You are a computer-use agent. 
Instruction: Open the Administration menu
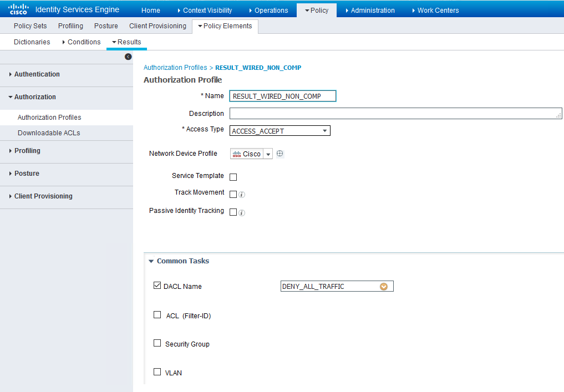click(370, 11)
